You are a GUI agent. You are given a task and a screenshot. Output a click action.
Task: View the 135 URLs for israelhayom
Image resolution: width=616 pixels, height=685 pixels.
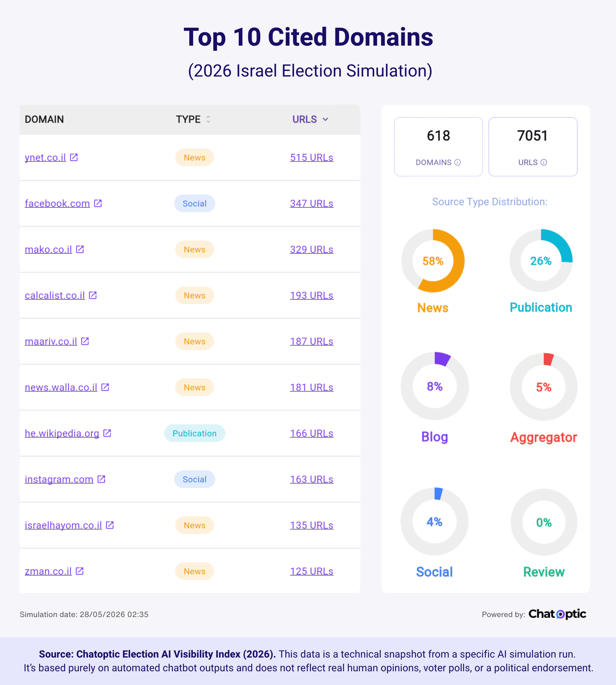point(312,525)
